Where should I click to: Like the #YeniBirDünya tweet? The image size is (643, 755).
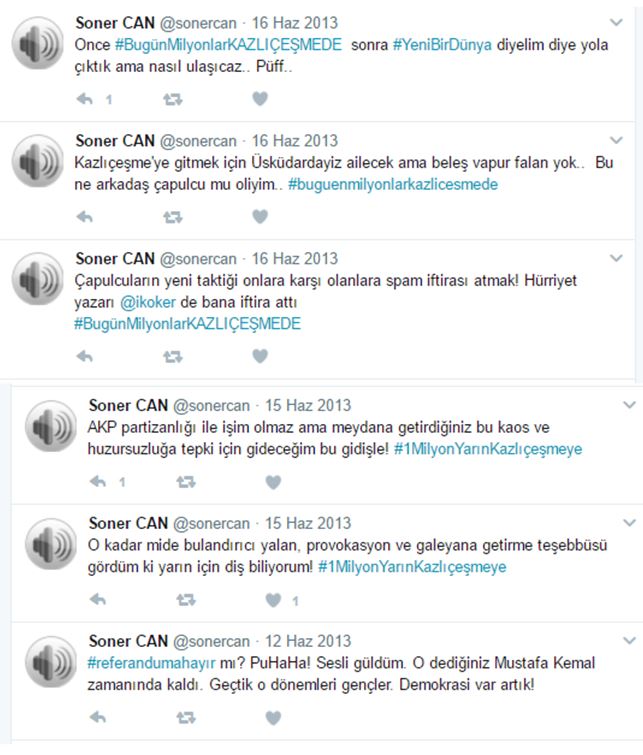[260, 99]
